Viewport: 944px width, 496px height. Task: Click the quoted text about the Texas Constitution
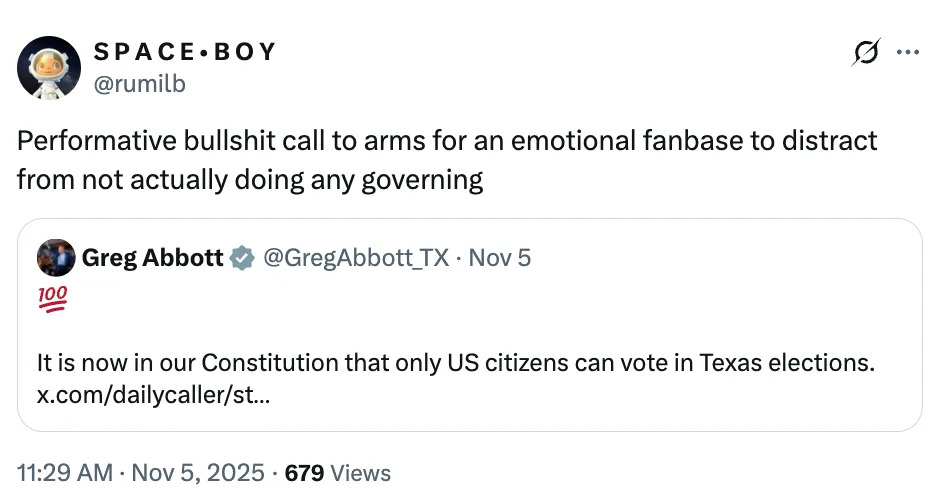coord(455,363)
